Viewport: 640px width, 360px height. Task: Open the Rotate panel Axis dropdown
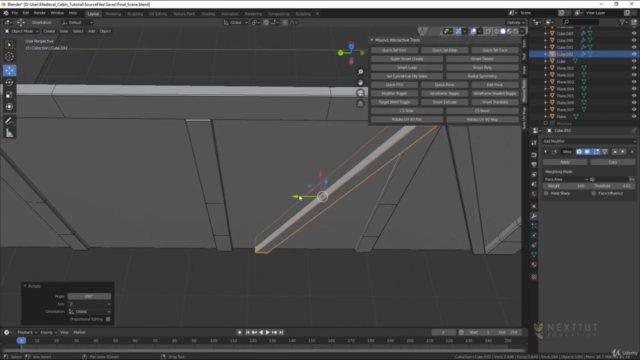[89, 304]
